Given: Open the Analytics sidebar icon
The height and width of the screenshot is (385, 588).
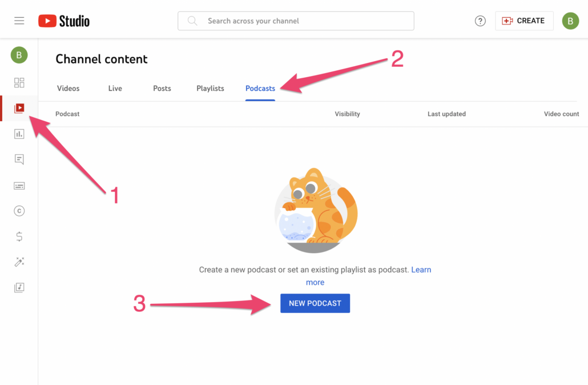Looking at the screenshot, I should click(19, 134).
